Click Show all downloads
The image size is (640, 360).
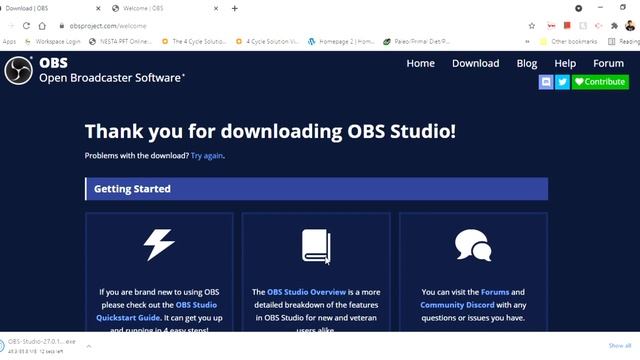tap(620, 346)
